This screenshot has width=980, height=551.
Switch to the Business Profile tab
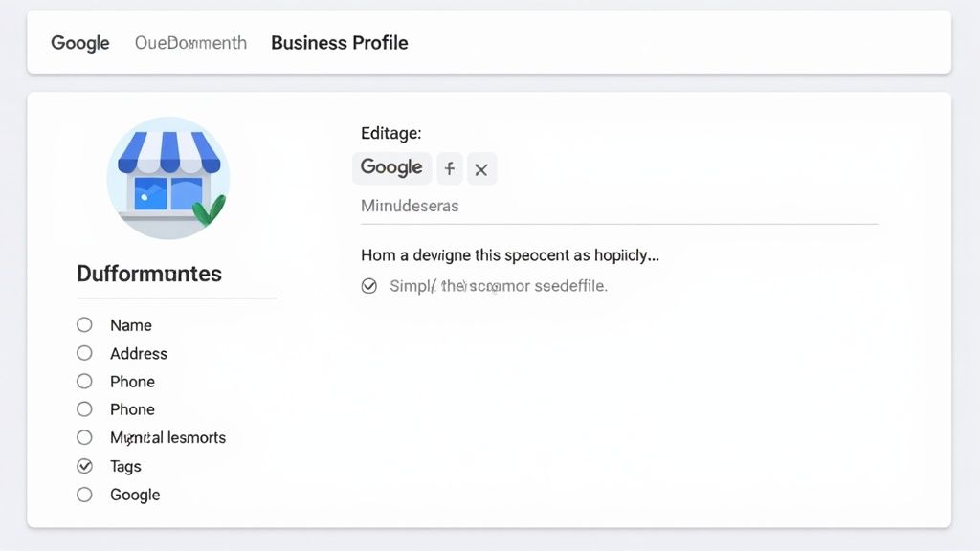(x=339, y=42)
